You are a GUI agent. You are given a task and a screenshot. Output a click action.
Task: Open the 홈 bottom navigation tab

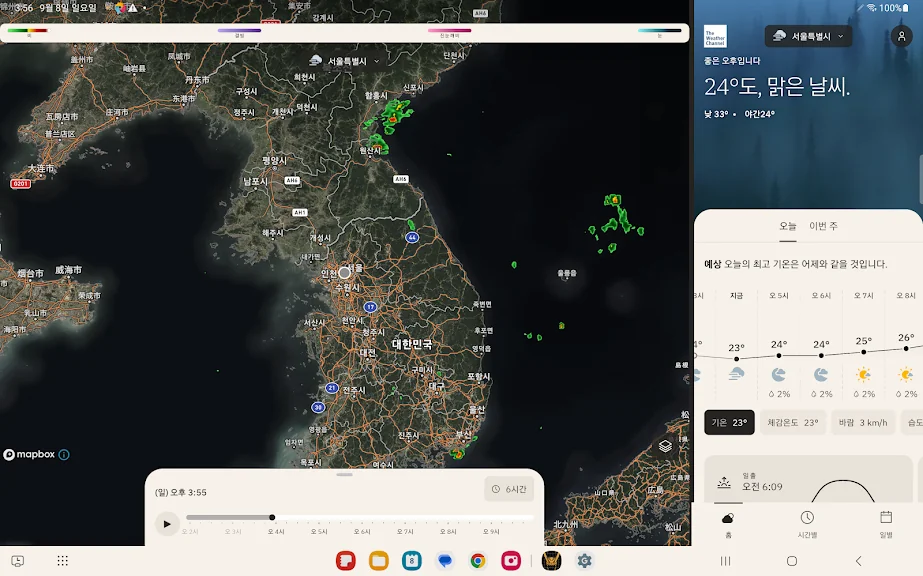pos(728,524)
